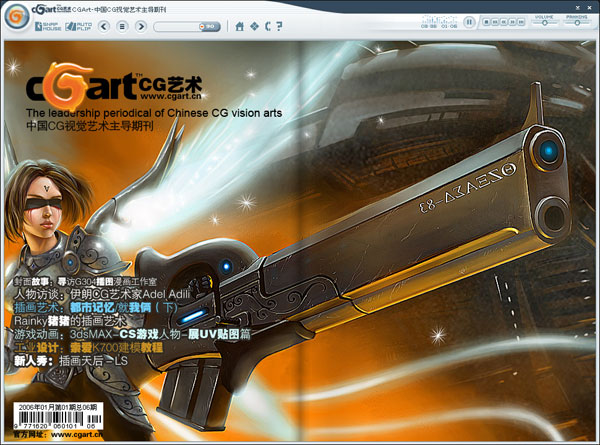Click the headline 游戏动画 3dsMAX-CS游戏人物
Viewport: 600px width, 445px height.
pos(132,334)
